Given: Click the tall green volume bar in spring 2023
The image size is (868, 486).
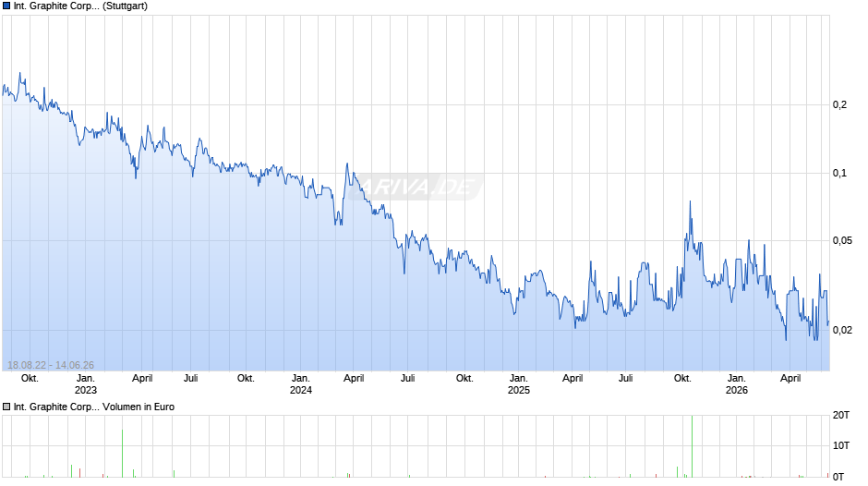Looking at the screenshot, I should point(122,454).
